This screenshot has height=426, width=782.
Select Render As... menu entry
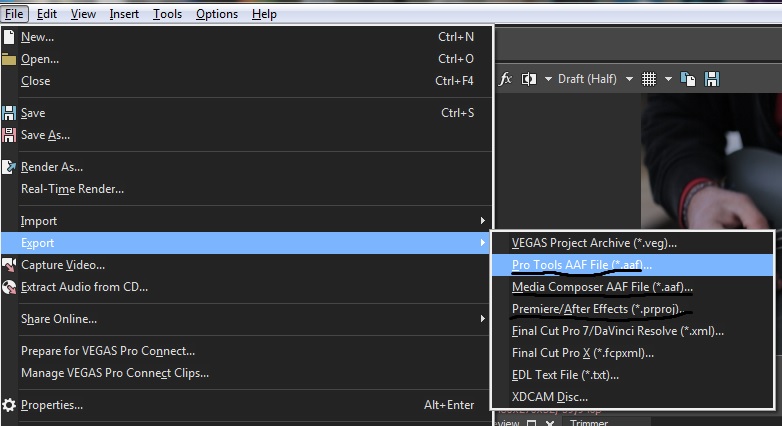(247, 167)
